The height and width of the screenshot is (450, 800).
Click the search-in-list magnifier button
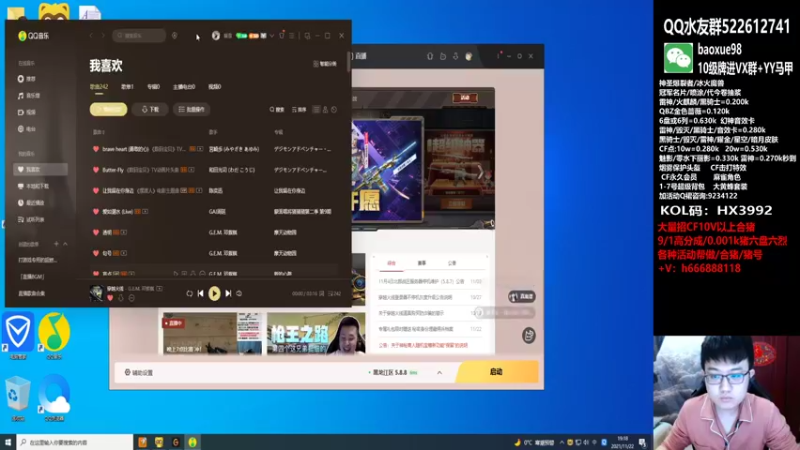(x=277, y=110)
